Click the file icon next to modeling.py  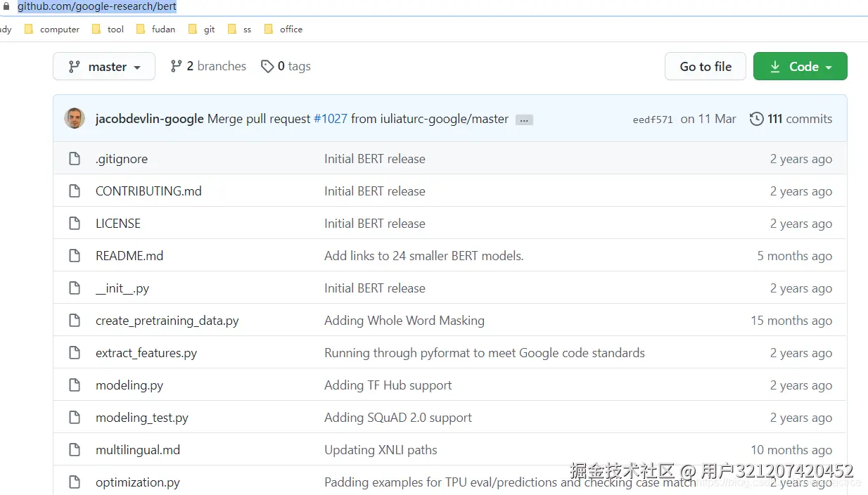(75, 385)
